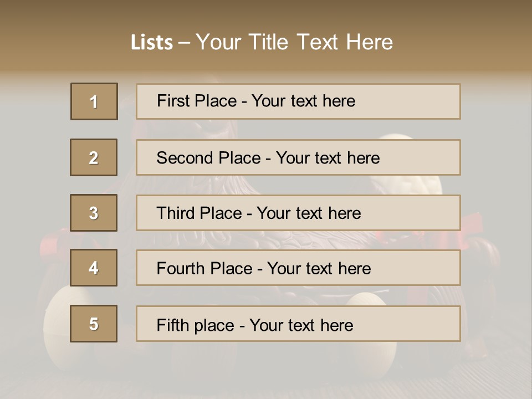This screenshot has width=532, height=399.
Task: Place cursor on "Your text here" in first bar
Action: 303,101
